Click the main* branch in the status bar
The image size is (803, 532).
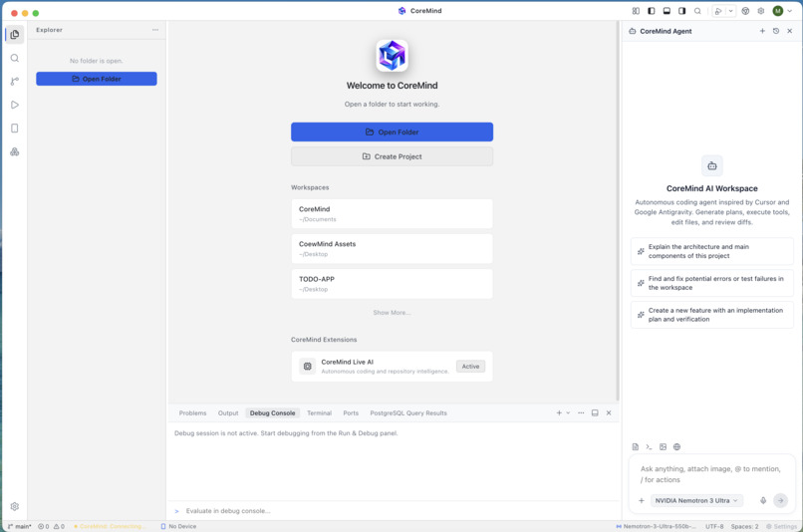click(x=20, y=526)
